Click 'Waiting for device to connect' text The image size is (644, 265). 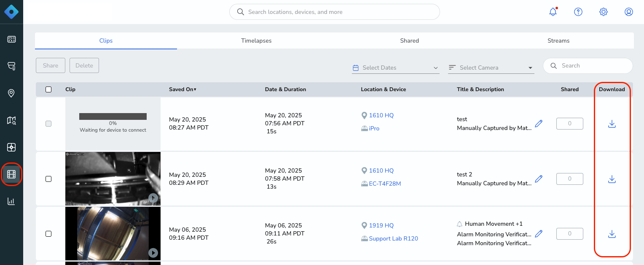(x=113, y=130)
